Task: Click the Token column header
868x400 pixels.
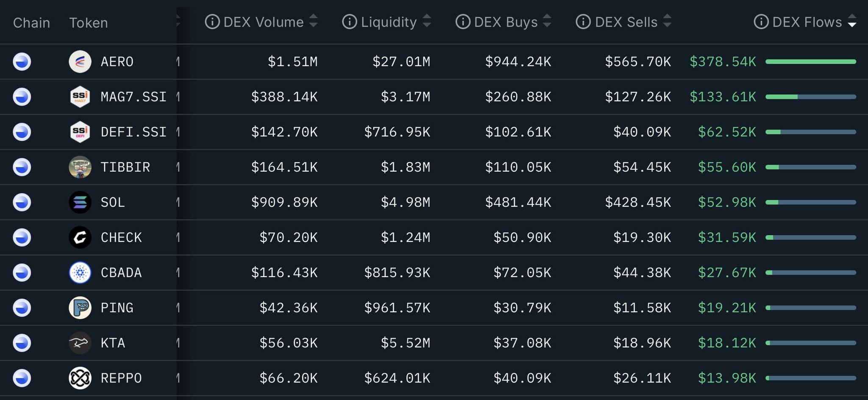Action: [88, 22]
